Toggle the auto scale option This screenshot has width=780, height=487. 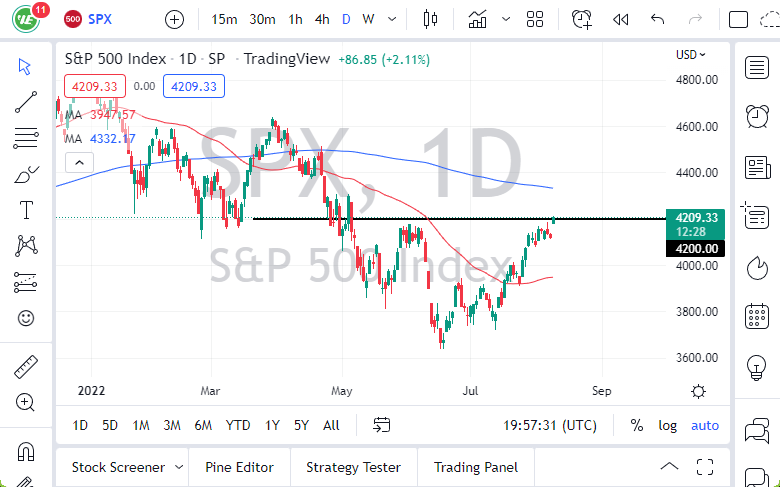coord(705,425)
